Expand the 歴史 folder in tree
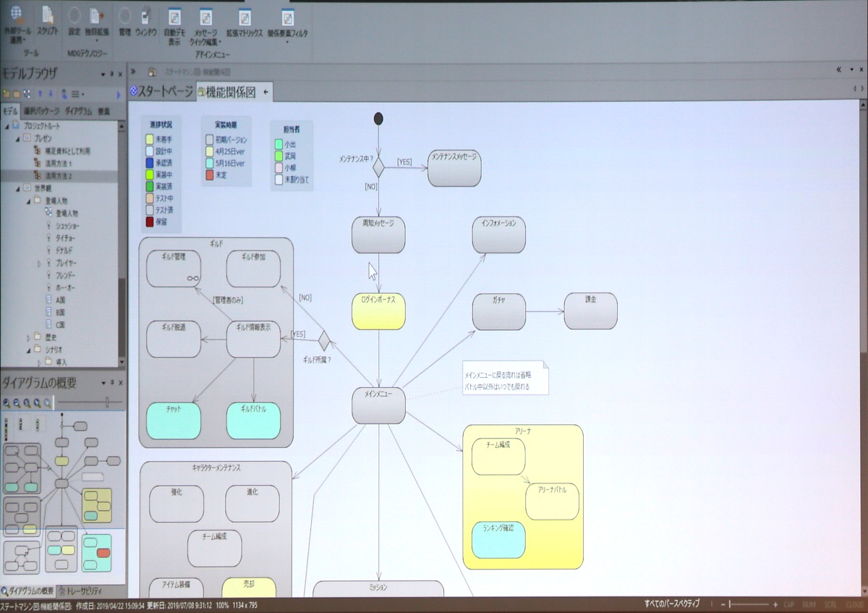The image size is (868, 613). point(28,337)
